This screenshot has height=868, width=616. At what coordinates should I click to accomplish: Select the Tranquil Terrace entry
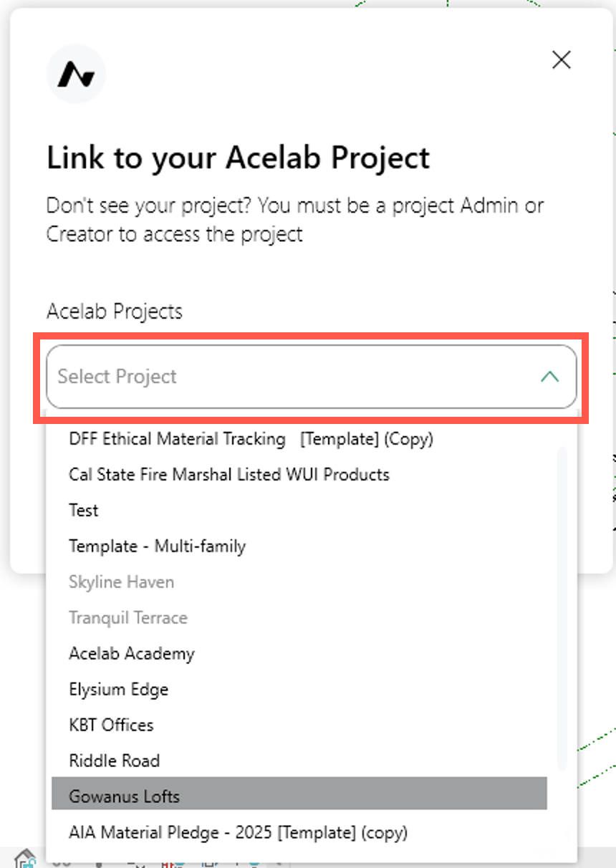pyautogui.click(x=299, y=617)
